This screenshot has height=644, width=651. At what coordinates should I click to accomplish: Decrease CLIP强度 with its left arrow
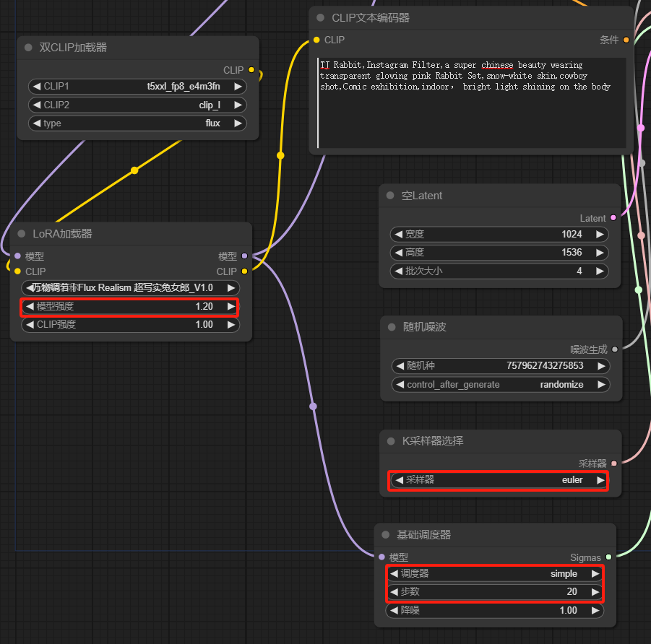(x=30, y=324)
